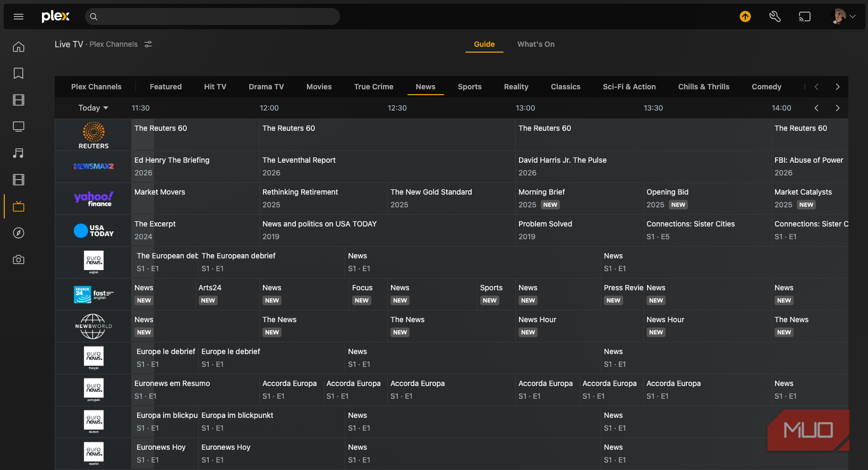Open News and politics on USA TODAY
Viewport: 868px width, 470px height.
click(387, 230)
